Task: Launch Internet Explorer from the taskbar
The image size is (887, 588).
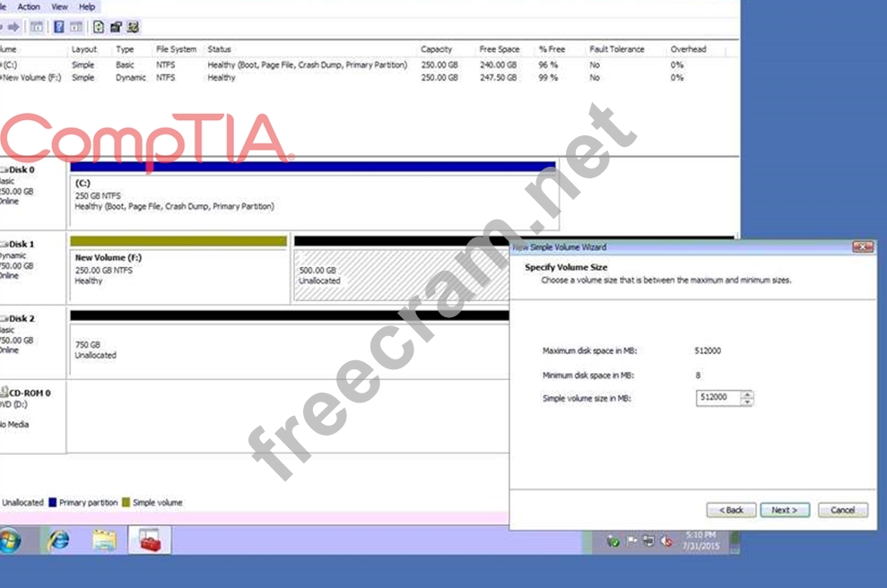Action: (x=58, y=540)
